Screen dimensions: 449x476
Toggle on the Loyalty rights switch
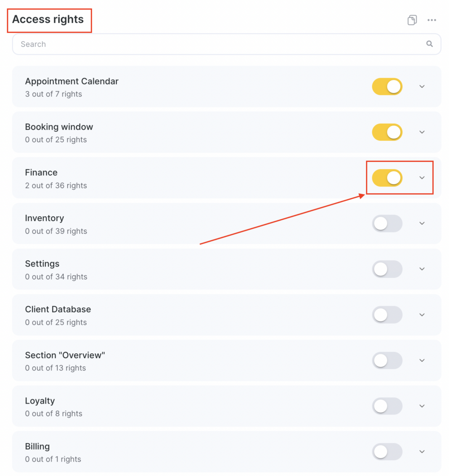click(387, 406)
